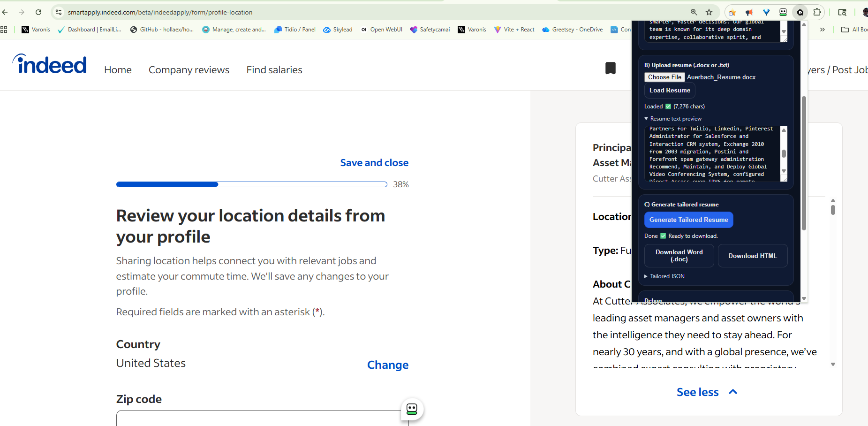Collapse the Resume text preview section
The width and height of the screenshot is (868, 426).
tap(673, 119)
